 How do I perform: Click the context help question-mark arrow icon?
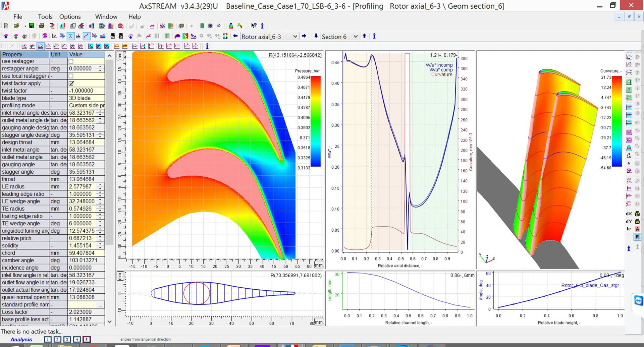[254, 26]
